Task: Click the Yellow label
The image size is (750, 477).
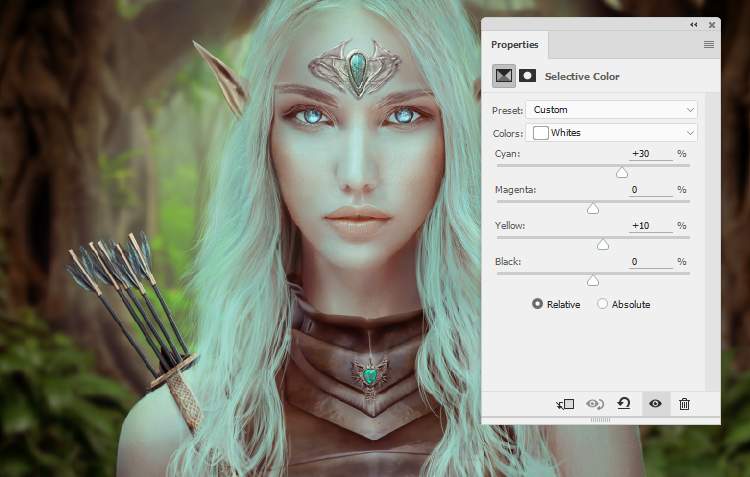Action: click(510, 225)
